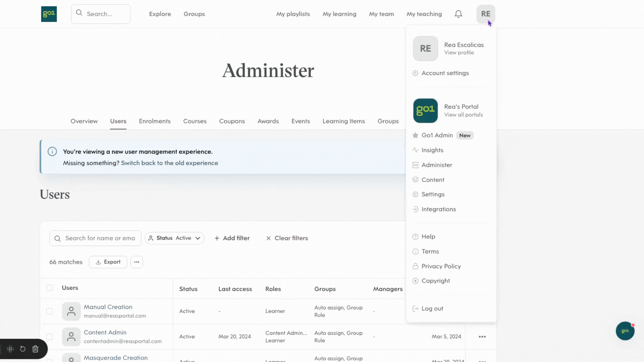Open the more options ellipsis near Export
Viewport: 644px width, 362px height.
(137, 262)
